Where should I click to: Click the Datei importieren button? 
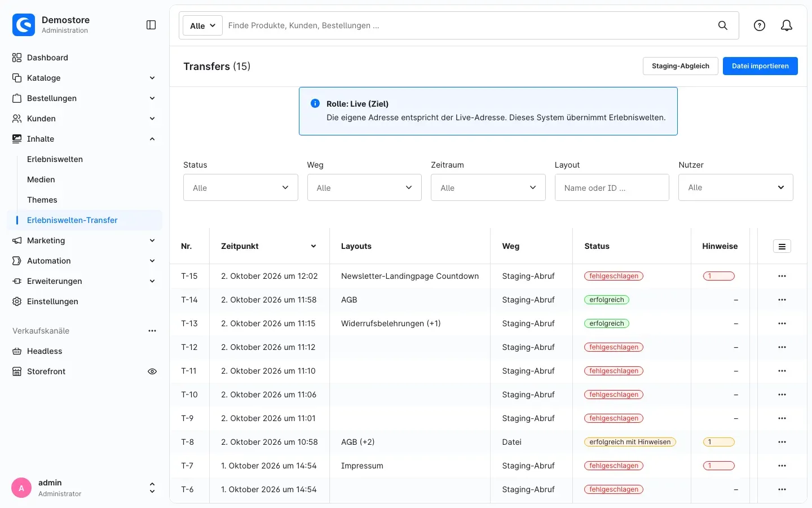click(x=760, y=66)
